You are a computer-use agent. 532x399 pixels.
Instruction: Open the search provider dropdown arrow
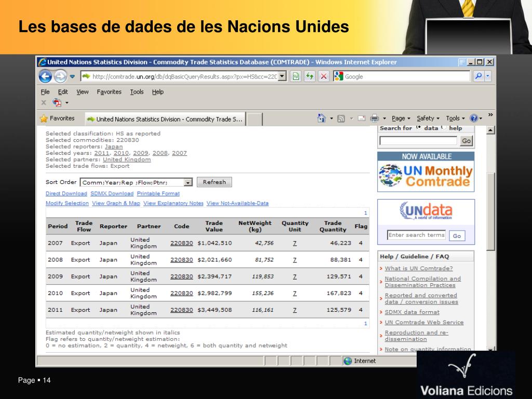click(x=487, y=76)
